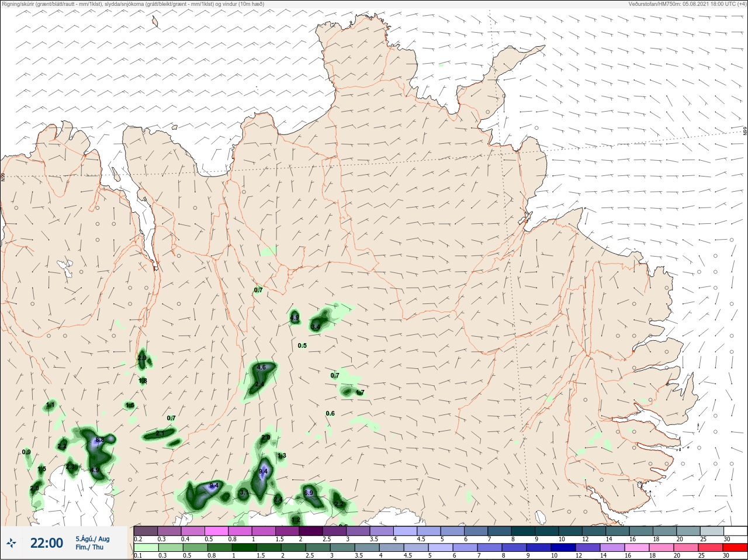Click the Veðurstofan logo icon beside 22:00
The width and height of the screenshot is (748, 560).
pyautogui.click(x=11, y=543)
